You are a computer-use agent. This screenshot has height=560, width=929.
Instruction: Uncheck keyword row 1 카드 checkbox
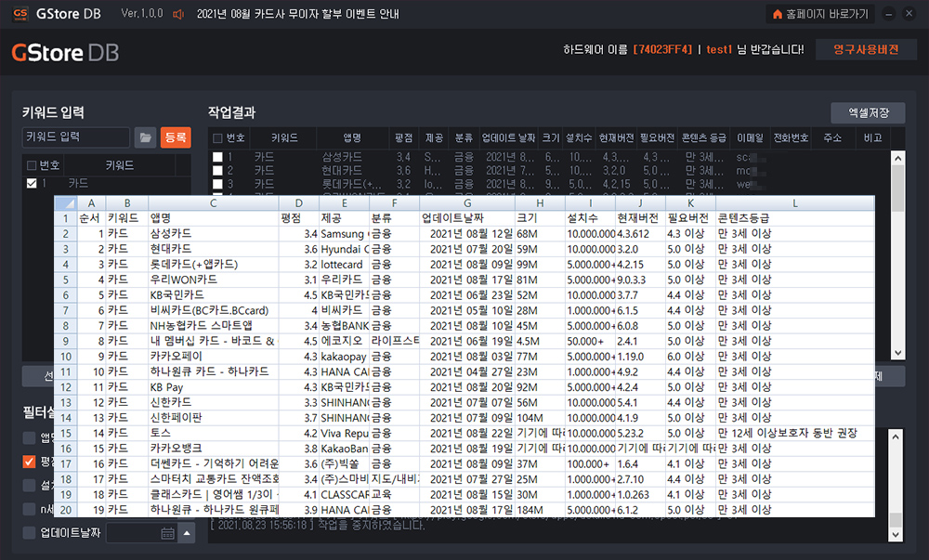(x=32, y=184)
